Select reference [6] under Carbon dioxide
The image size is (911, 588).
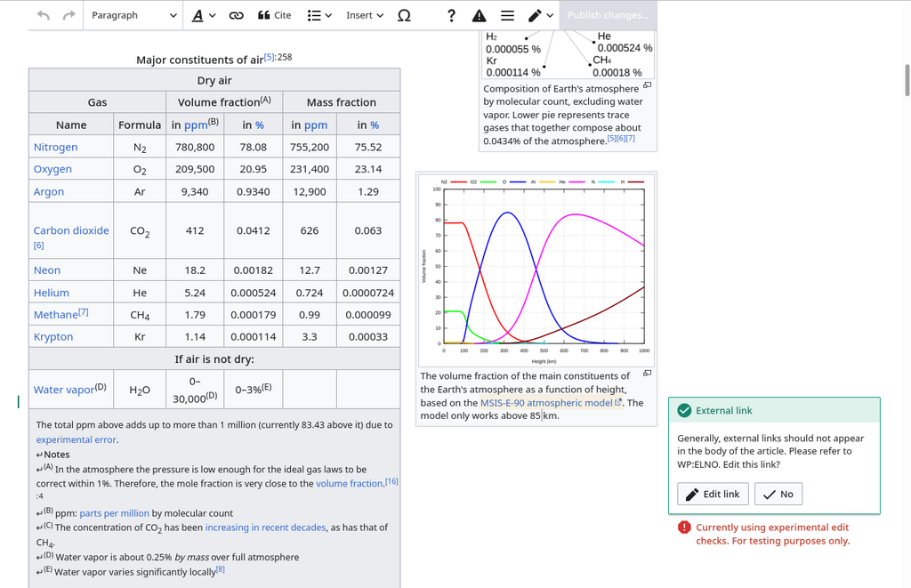38,246
